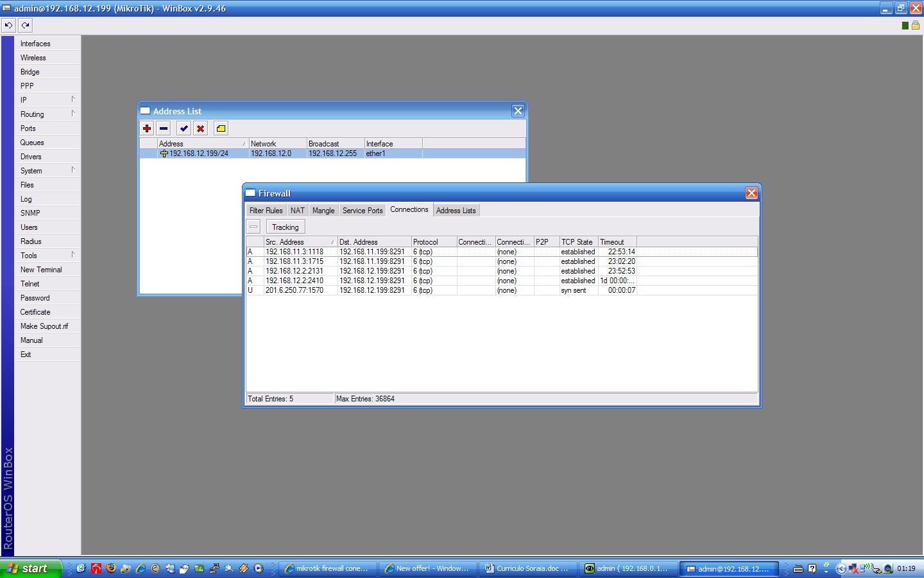This screenshot has width=924, height=578.
Task: Open Windows Media Player quick launch icon
Action: click(x=258, y=568)
